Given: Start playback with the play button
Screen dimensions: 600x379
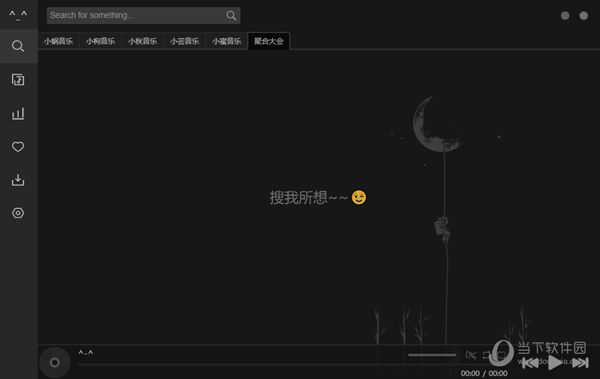Looking at the screenshot, I should tap(554, 362).
